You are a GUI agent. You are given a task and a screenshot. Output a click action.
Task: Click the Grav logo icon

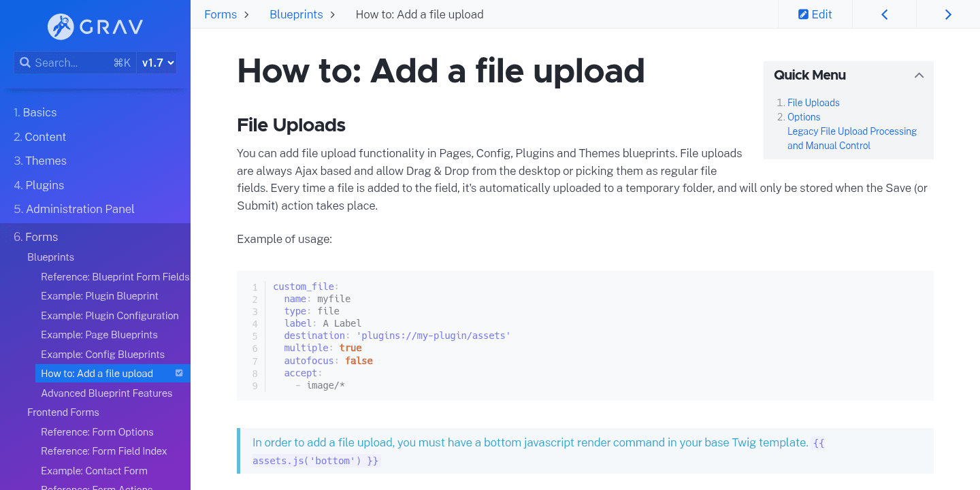click(60, 27)
